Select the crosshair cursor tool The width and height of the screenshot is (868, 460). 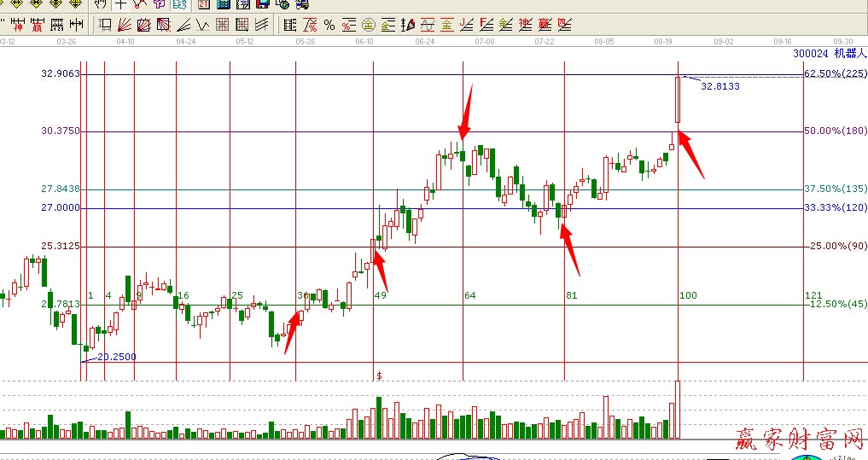tap(120, 4)
